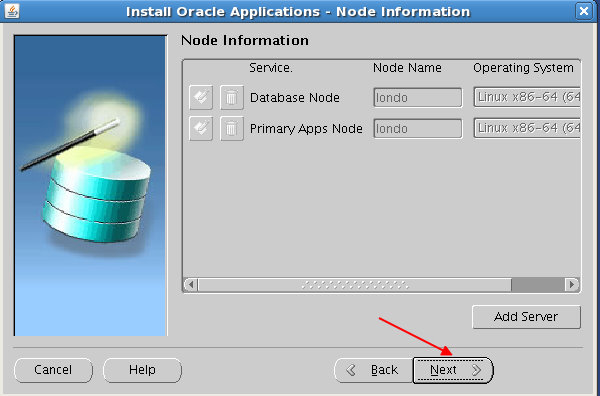Screen dimensions: 600x396
Task: Go Back to the previous installer page
Action: click(x=373, y=370)
